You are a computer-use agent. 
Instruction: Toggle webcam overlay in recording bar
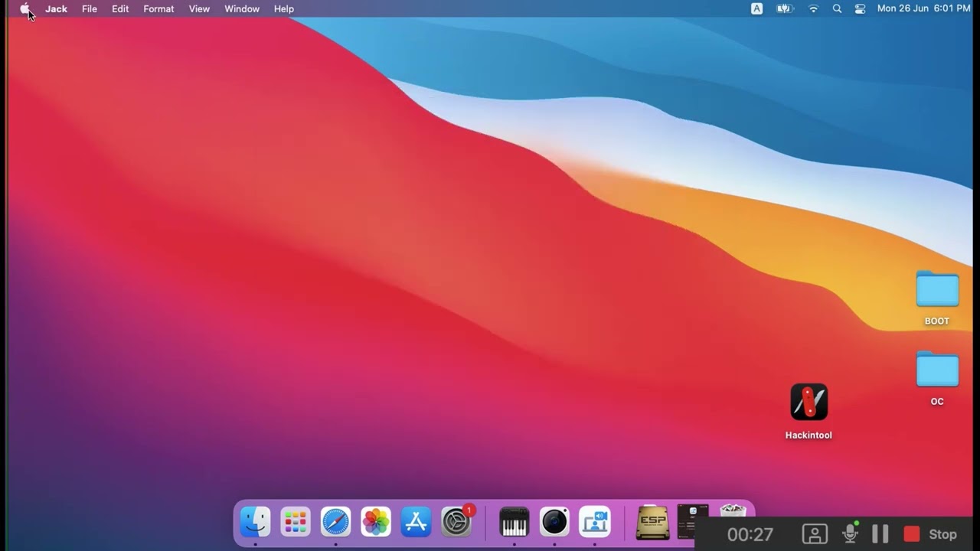pos(815,534)
